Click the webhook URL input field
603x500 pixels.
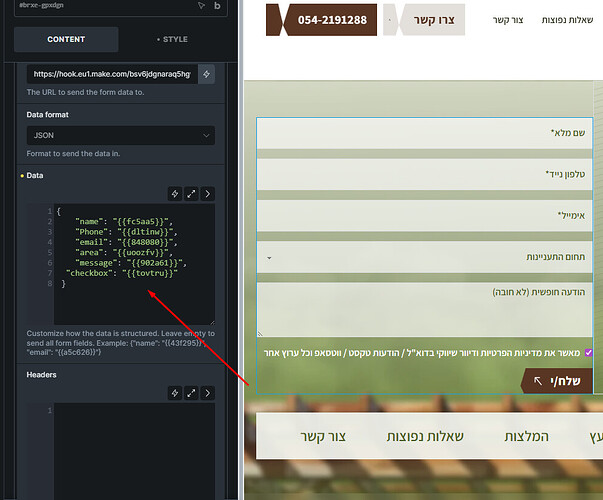(112, 74)
